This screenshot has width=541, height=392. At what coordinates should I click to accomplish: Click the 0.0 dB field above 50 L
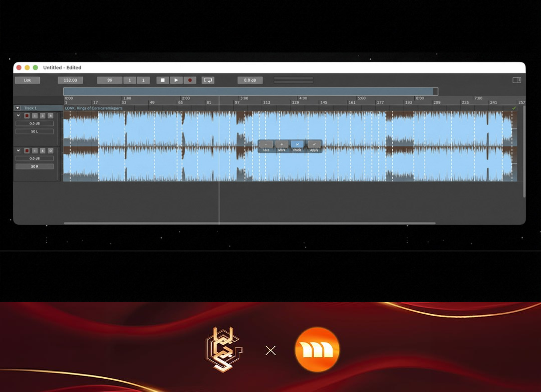tap(34, 124)
